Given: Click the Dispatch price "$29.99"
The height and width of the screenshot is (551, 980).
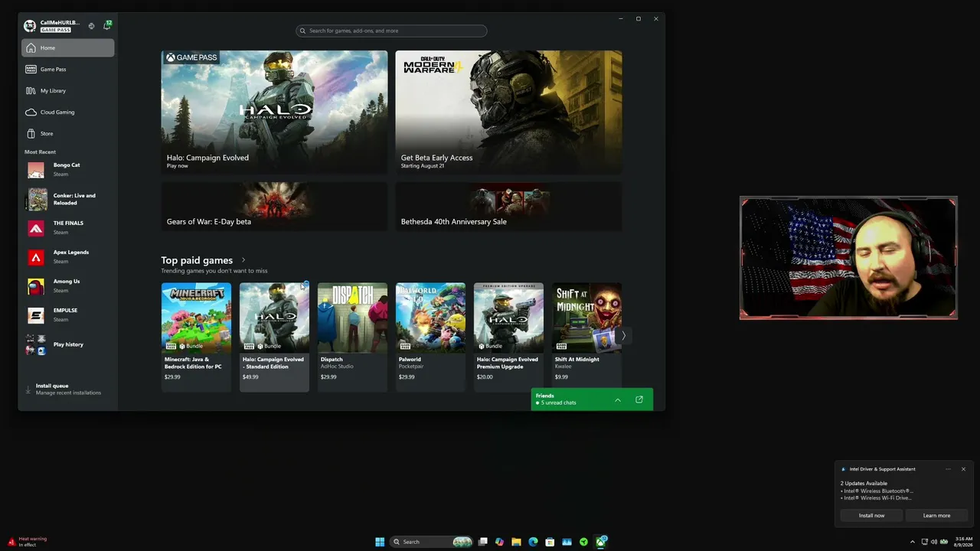Looking at the screenshot, I should [x=328, y=377].
